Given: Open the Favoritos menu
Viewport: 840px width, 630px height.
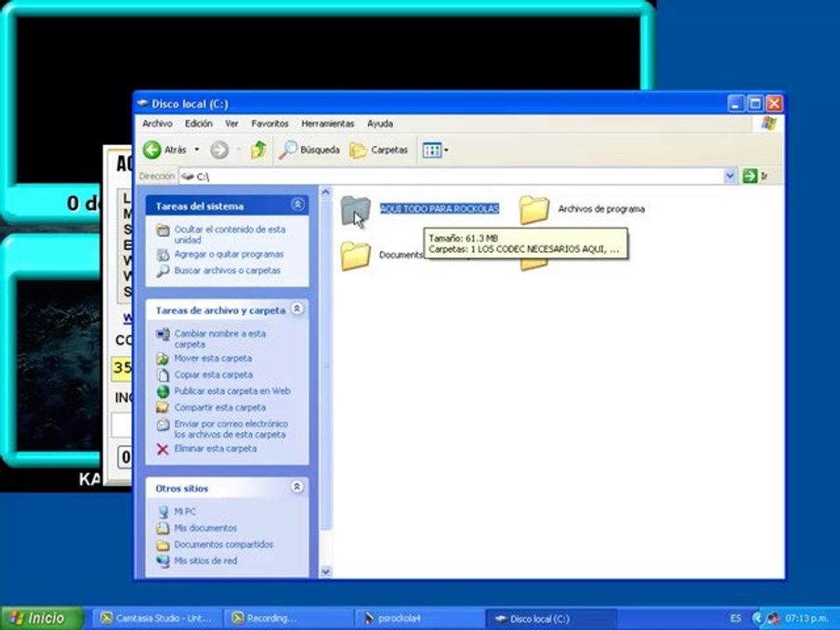Looking at the screenshot, I should tap(270, 123).
